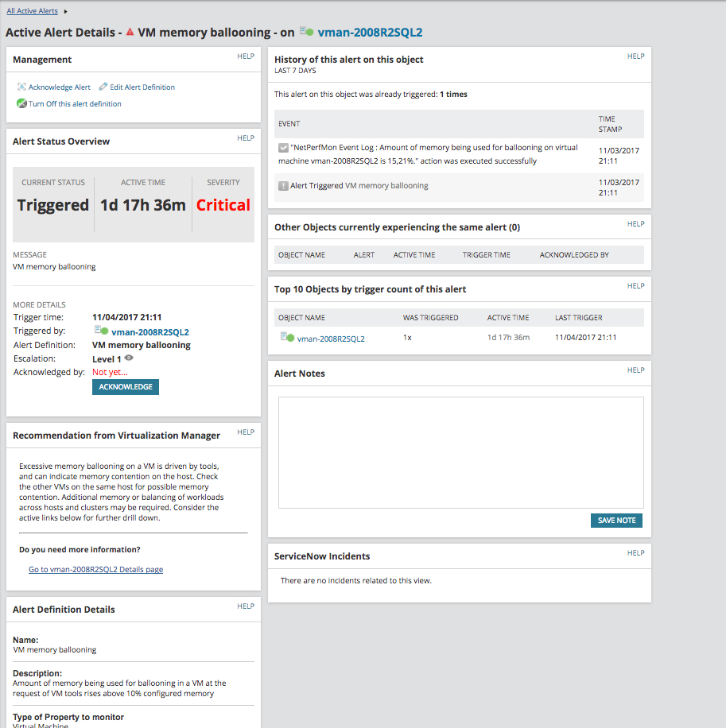Click the pencil Edit Alert Definition icon
The image size is (726, 728).
103,87
